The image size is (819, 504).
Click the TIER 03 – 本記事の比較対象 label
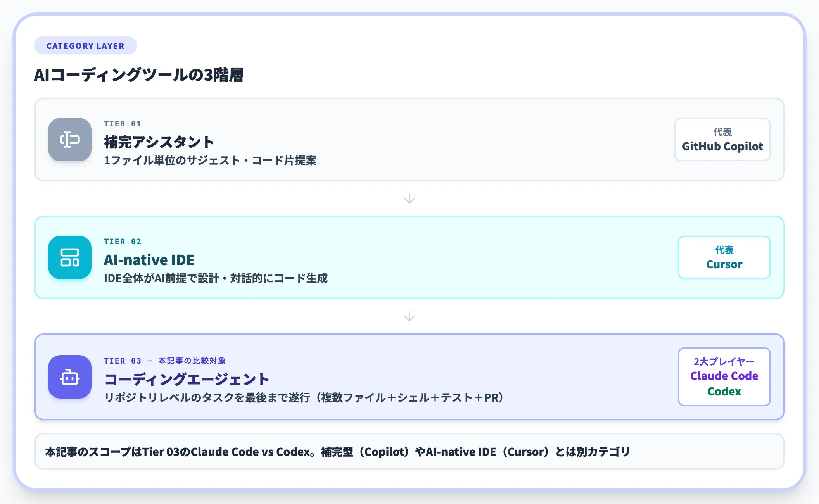pos(165,361)
